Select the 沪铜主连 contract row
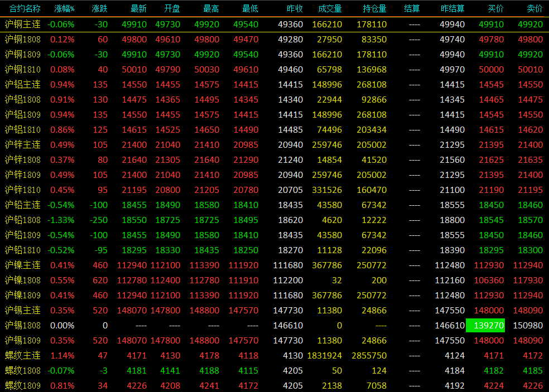 pos(274,24)
